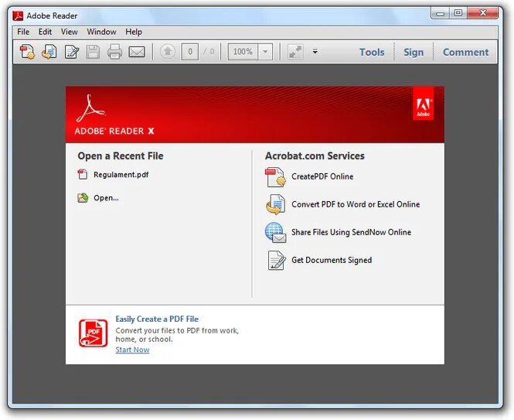Viewport: 514px width, 420px height.
Task: Open the Window menu
Action: tap(101, 32)
